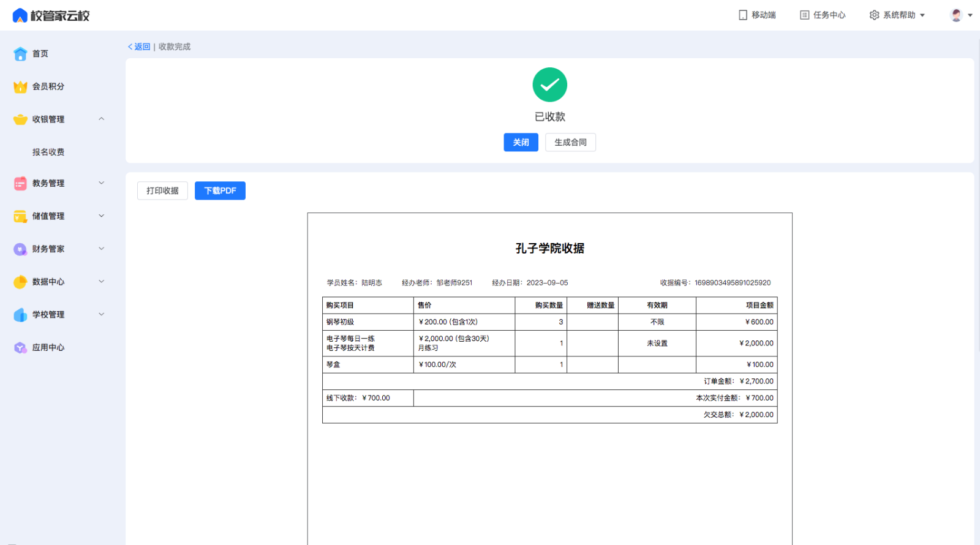The width and height of the screenshot is (980, 545).
Task: Click the 钢琴初级 item cell
Action: tap(368, 322)
